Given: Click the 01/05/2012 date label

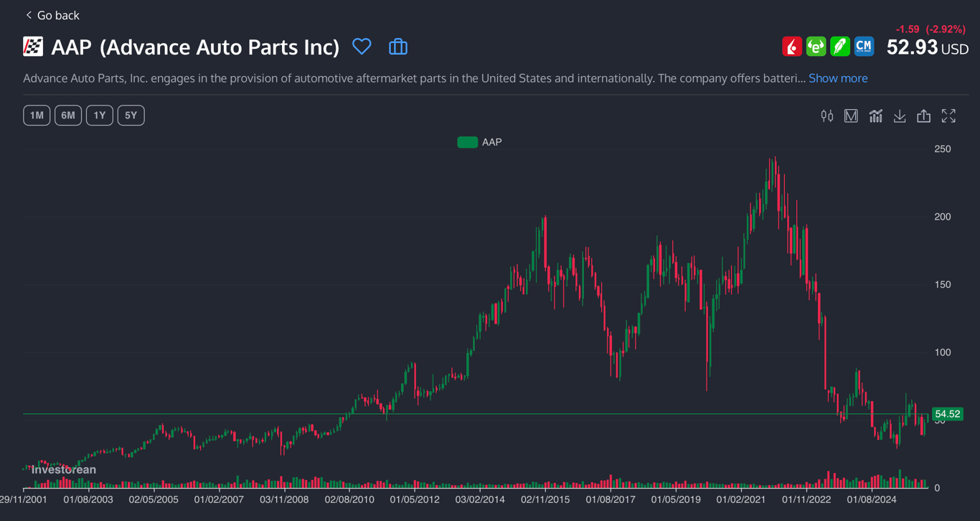Looking at the screenshot, I should pos(415,499).
